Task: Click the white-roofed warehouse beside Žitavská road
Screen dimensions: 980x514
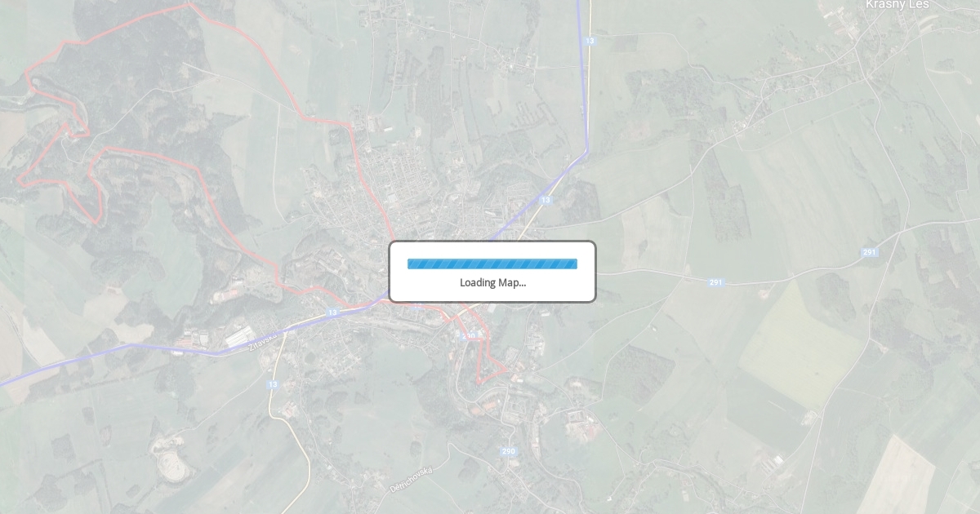Action: coord(239,336)
